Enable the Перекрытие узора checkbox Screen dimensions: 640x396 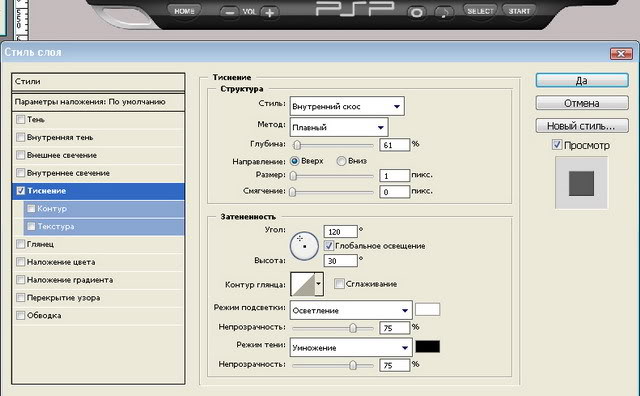click(20, 298)
